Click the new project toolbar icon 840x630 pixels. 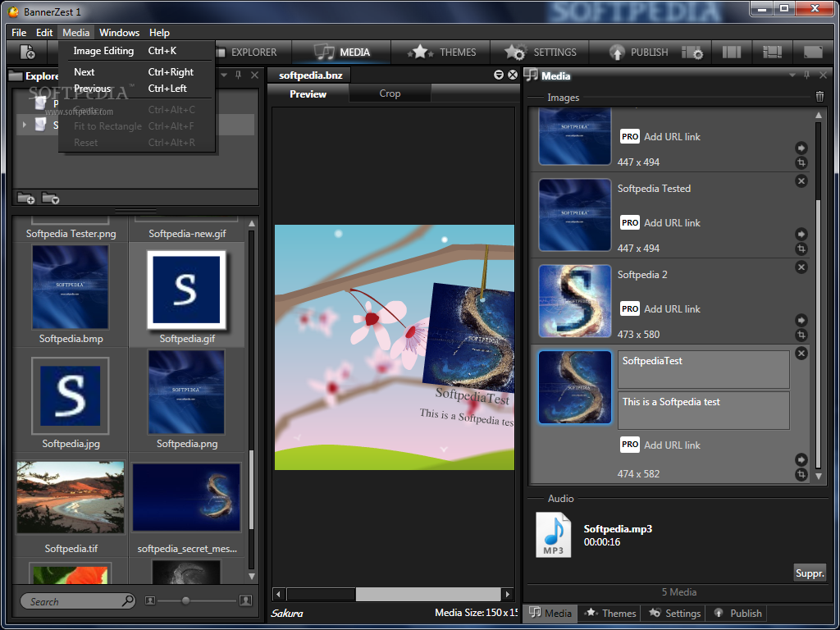tap(27, 52)
